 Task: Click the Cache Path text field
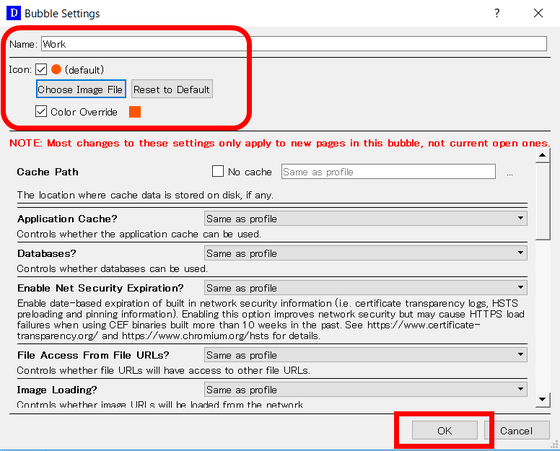pyautogui.click(x=388, y=172)
